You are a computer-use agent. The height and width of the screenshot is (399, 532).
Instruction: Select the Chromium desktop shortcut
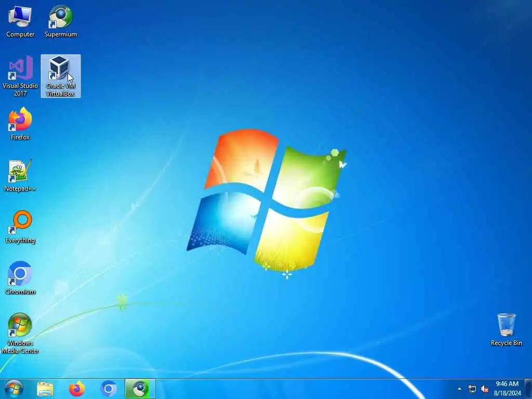tap(20, 278)
